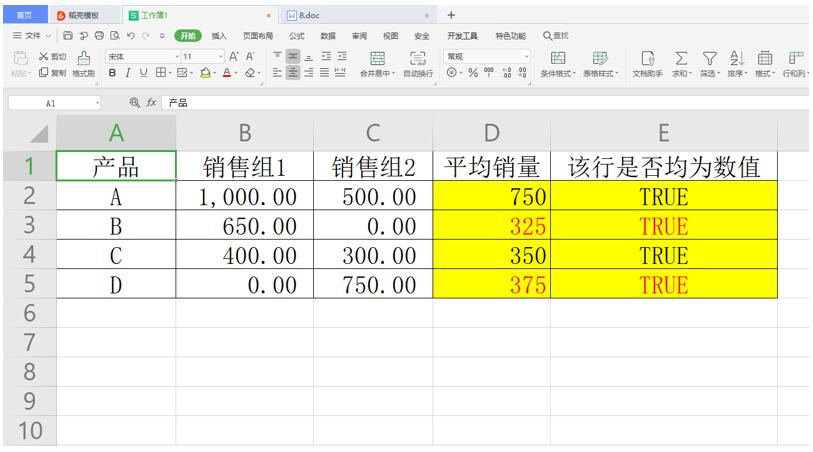Screen dimensions: 813x452
Task: Decrease font size with the A- icon
Action: pos(250,56)
